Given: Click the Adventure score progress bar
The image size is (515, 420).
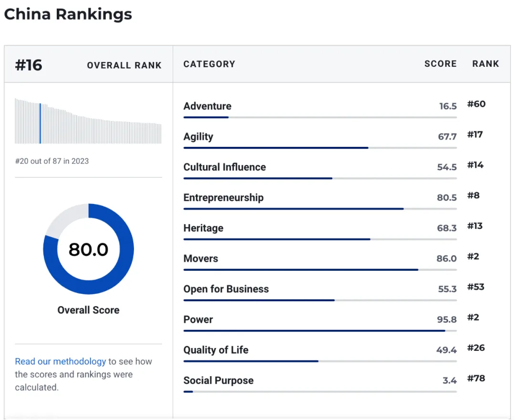Looking at the screenshot, I should 319,117.
